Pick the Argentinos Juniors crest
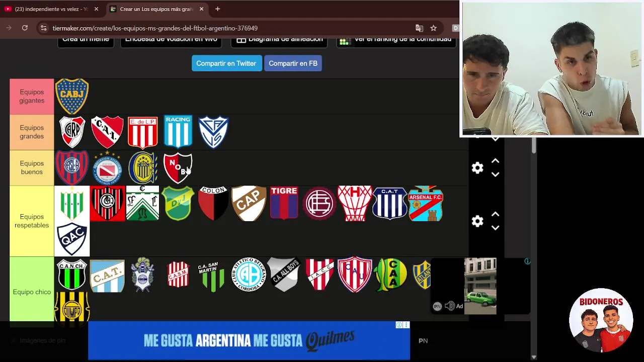Image resolution: width=644 pixels, height=362 pixels. point(107,167)
